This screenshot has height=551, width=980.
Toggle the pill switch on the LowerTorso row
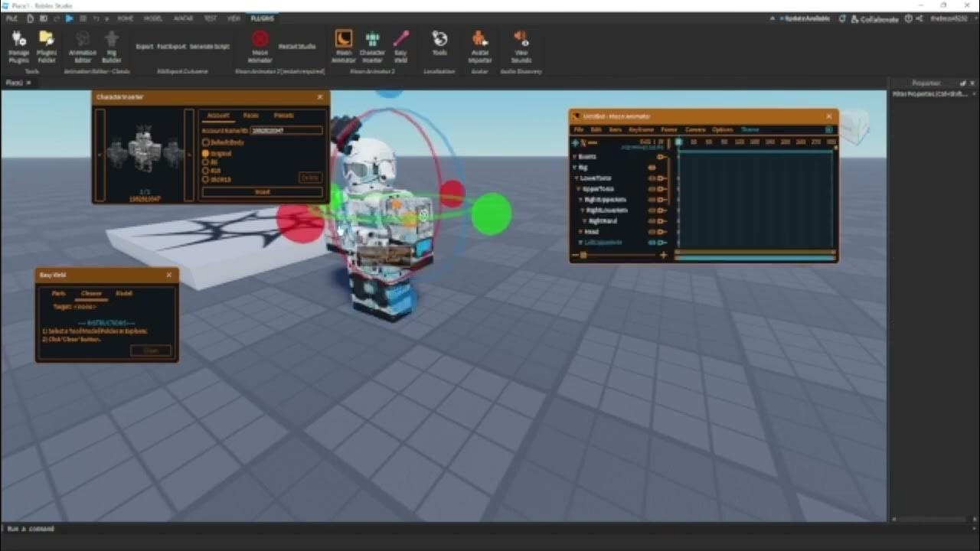pyautogui.click(x=652, y=178)
